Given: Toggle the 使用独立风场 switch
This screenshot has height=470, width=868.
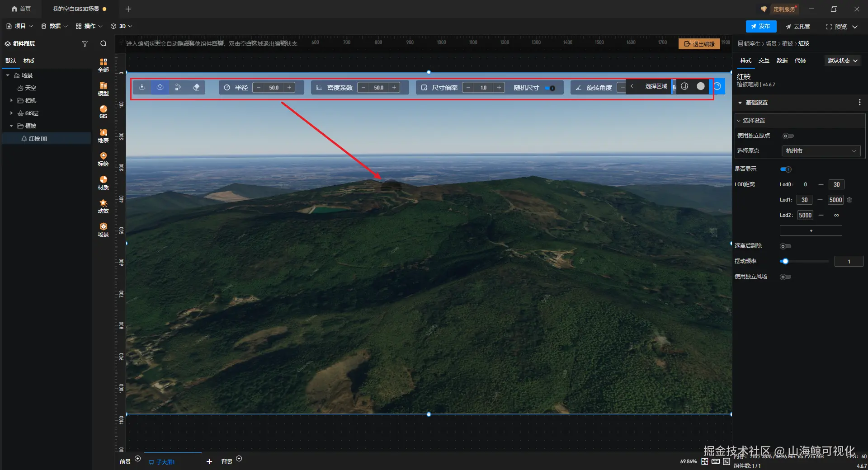Looking at the screenshot, I should click(x=786, y=277).
